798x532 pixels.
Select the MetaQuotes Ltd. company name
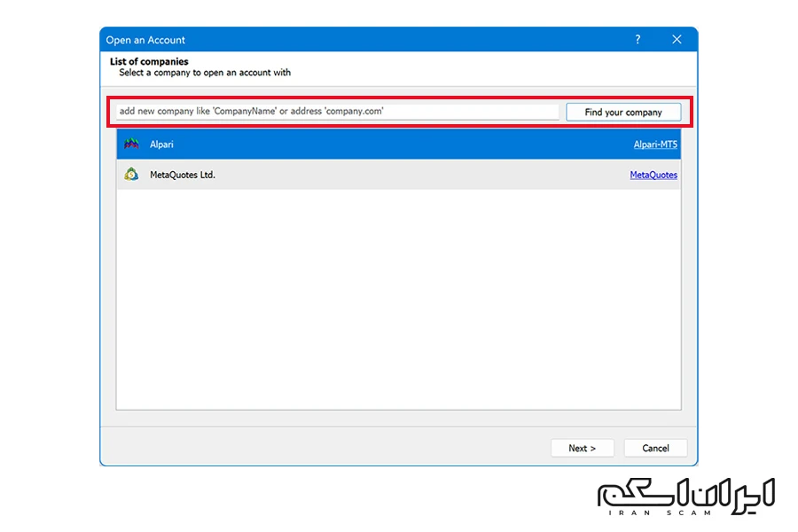tap(182, 175)
